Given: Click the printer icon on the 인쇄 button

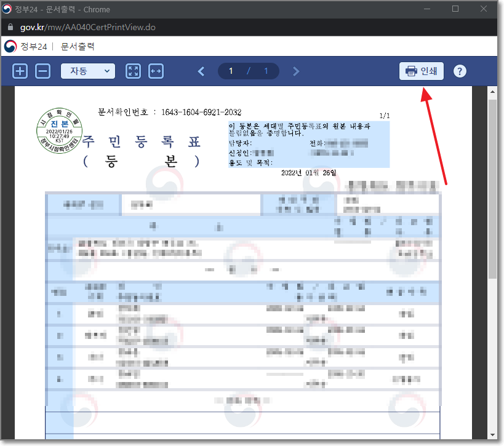Looking at the screenshot, I should tap(410, 71).
